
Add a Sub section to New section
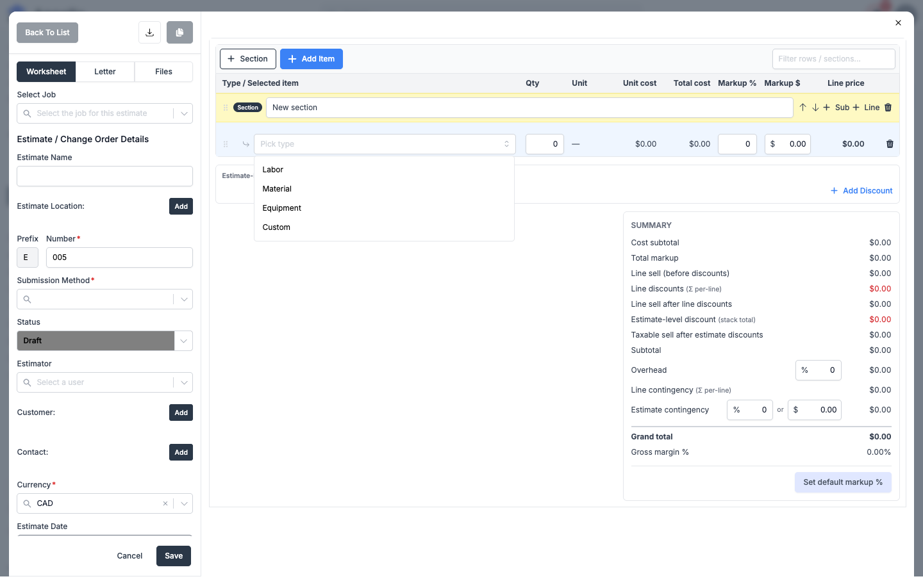836,108
